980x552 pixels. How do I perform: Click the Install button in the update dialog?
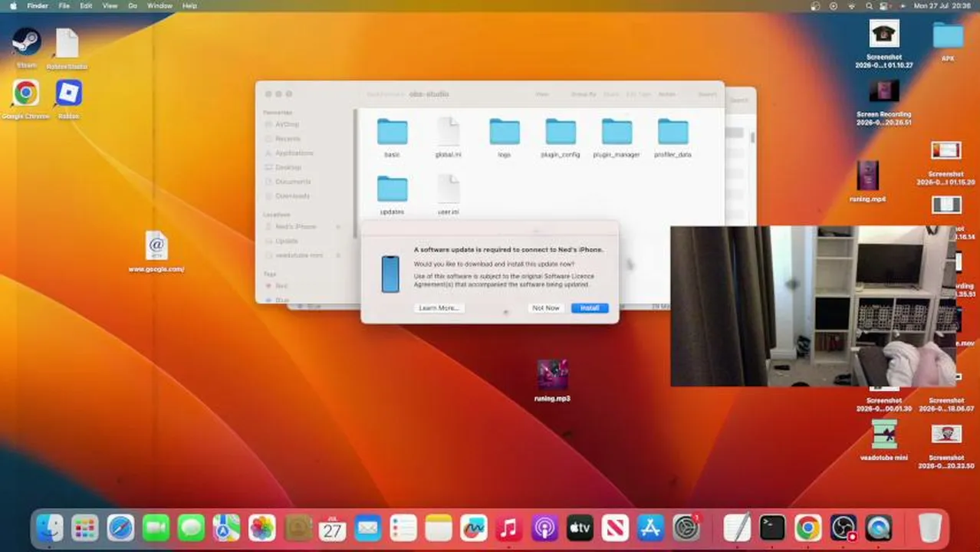coord(589,307)
